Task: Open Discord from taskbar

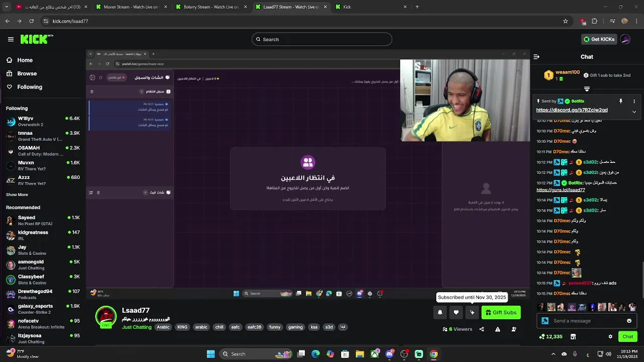Action: click(x=389, y=354)
